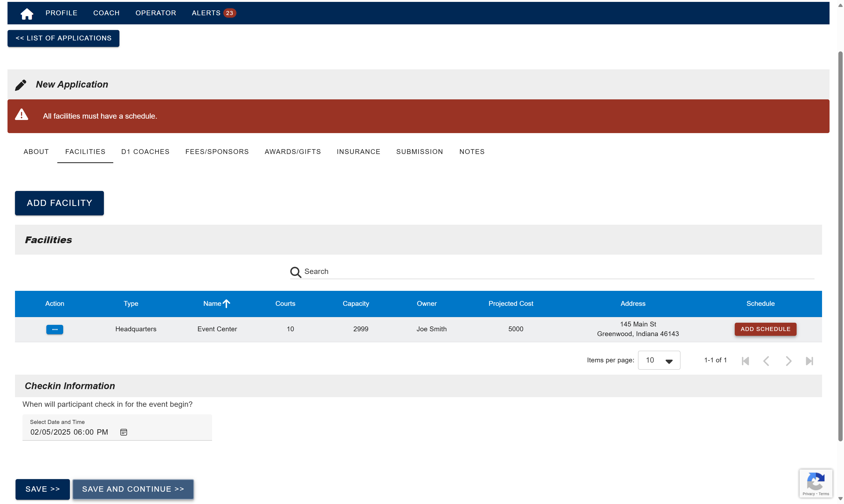The image size is (844, 504).
Task: Click the reCAPTCHA badge
Action: pos(816,484)
